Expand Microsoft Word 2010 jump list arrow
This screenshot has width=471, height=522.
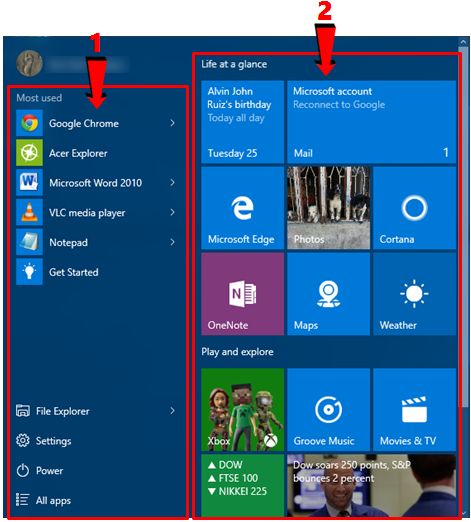click(172, 182)
